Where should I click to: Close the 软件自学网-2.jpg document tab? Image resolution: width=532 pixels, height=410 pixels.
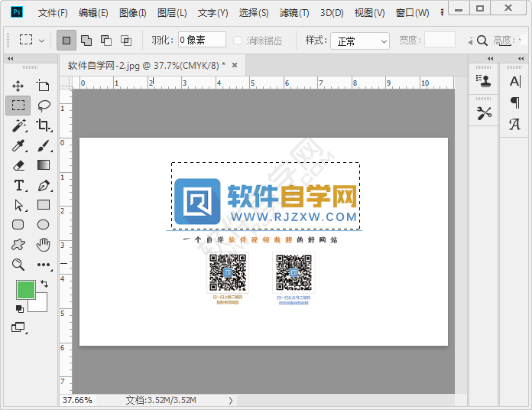235,65
